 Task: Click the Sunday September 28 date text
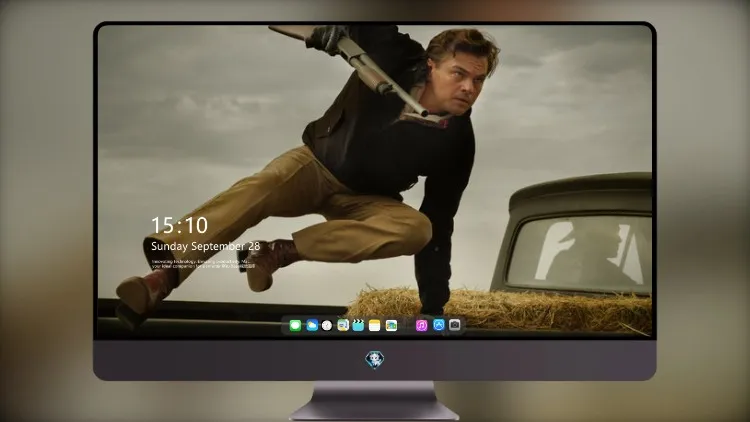(206, 246)
